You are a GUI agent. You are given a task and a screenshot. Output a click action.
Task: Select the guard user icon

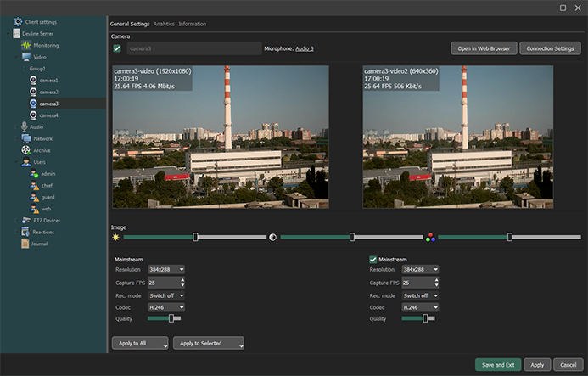click(34, 197)
